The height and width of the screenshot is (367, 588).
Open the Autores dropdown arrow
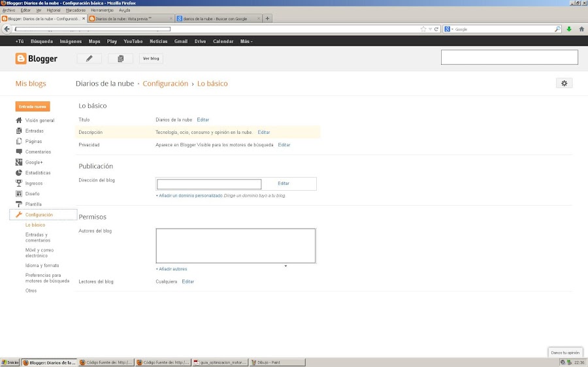click(x=286, y=266)
